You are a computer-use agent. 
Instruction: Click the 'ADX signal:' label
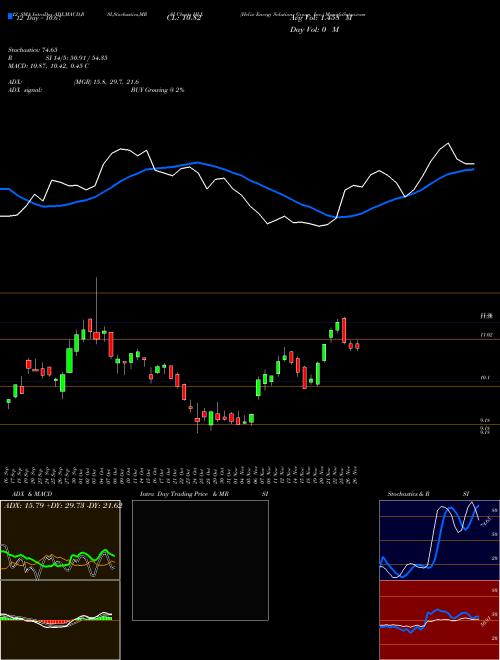tap(25, 90)
